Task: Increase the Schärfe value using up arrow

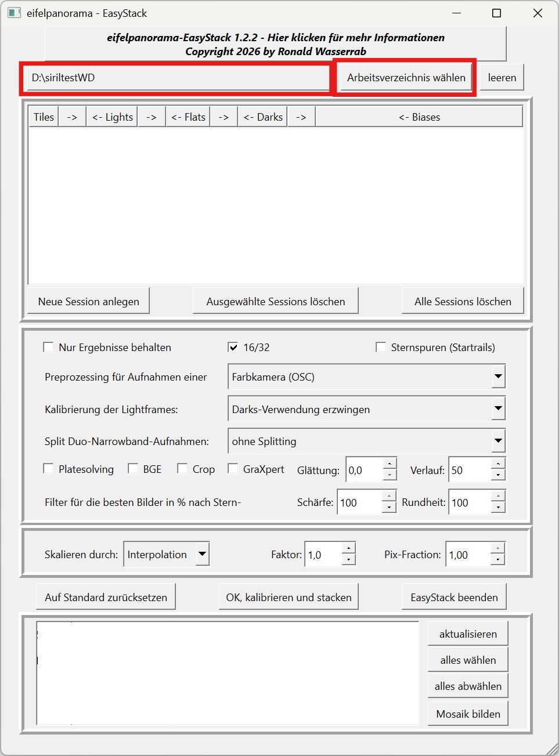Action: click(390, 496)
